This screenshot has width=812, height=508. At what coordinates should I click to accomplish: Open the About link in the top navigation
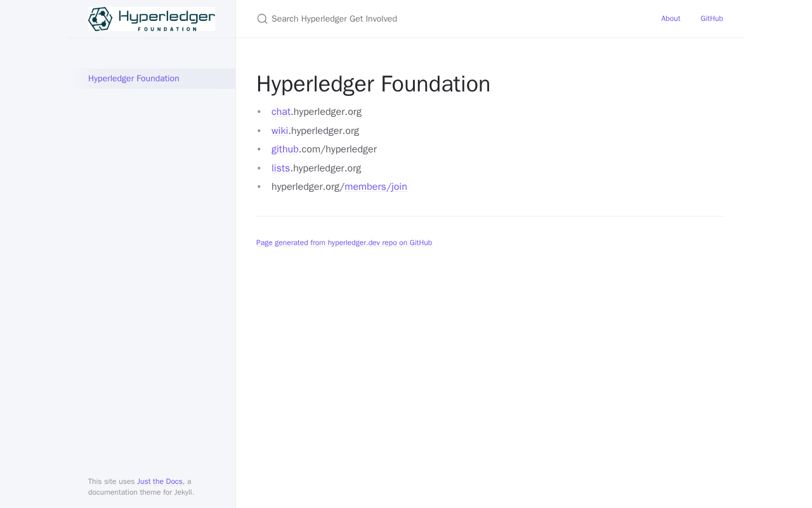(x=671, y=19)
